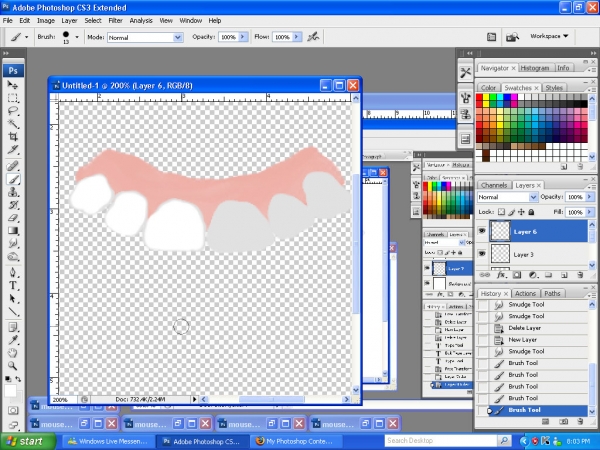600x450 pixels.
Task: Add a layer mask icon
Action: point(517,275)
